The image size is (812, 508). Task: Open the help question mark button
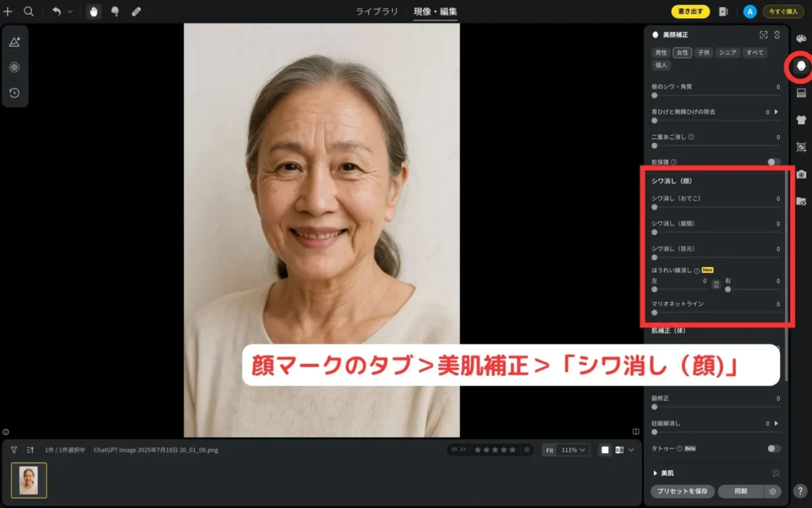800,491
